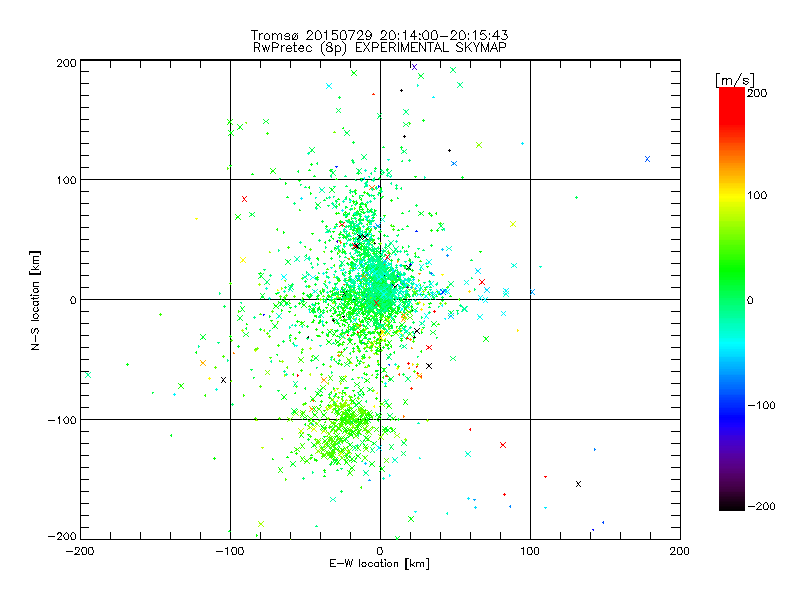Click the colorbar tick label '200'
This screenshot has width=800, height=600.
point(757,93)
